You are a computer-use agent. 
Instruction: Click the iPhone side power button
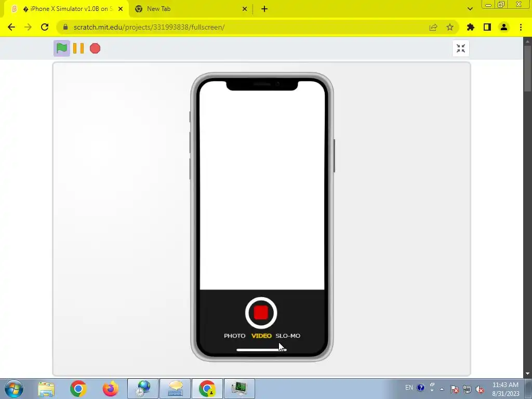pyautogui.click(x=334, y=156)
